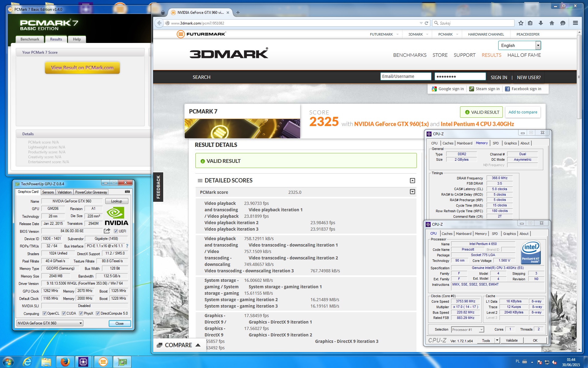This screenshot has height=368, width=588.
Task: Open the Firefox bookmarks list icon
Action: [x=530, y=23]
